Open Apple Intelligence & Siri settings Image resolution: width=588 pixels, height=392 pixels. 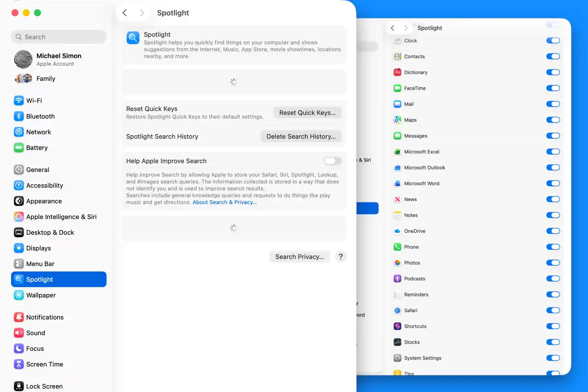58,217
